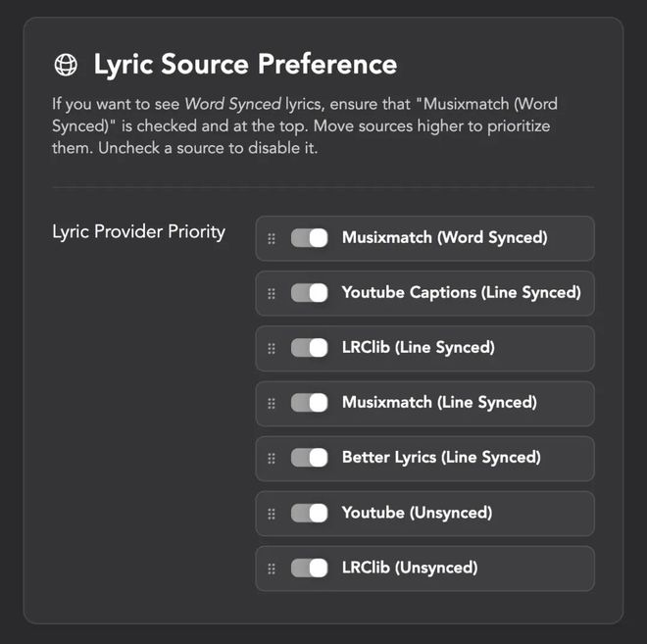Image resolution: width=647 pixels, height=644 pixels.
Task: Disable the Musixmatch (Word Synced) toggle
Action: [x=309, y=238]
